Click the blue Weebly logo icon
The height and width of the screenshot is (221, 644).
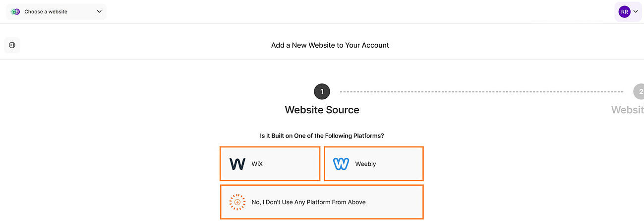[x=341, y=164]
